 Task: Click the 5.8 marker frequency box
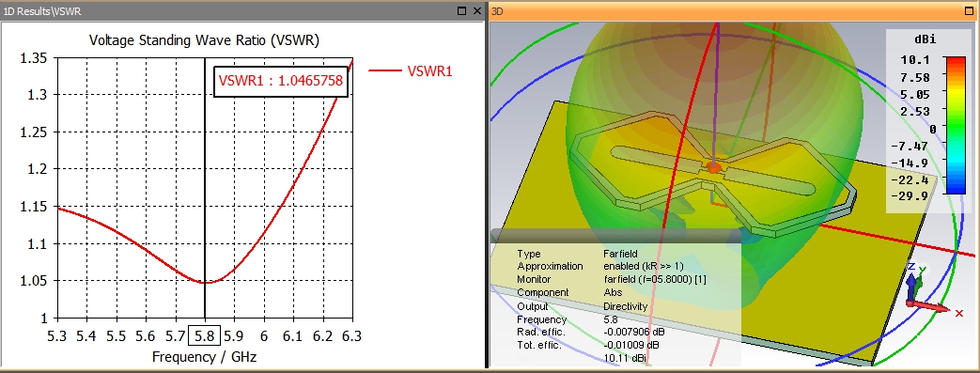coord(205,336)
